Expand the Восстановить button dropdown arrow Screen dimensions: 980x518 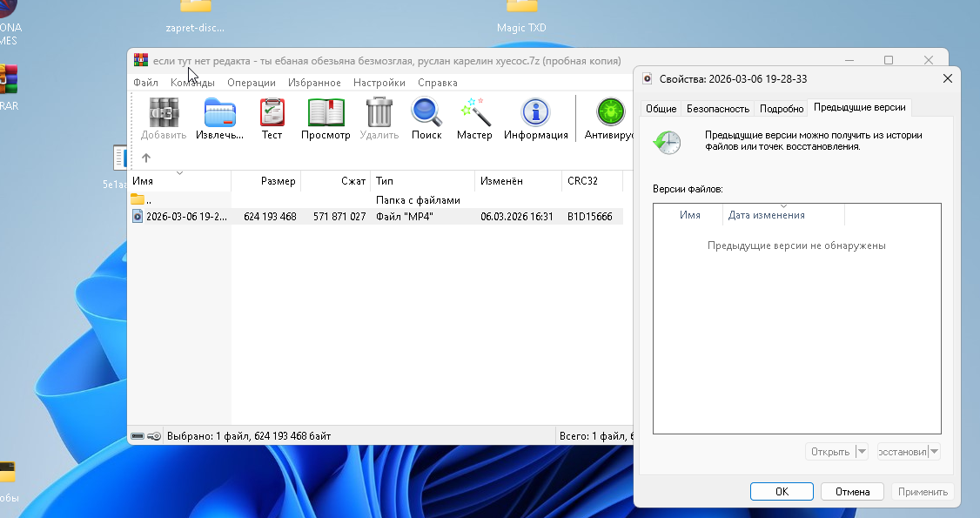coord(934,452)
